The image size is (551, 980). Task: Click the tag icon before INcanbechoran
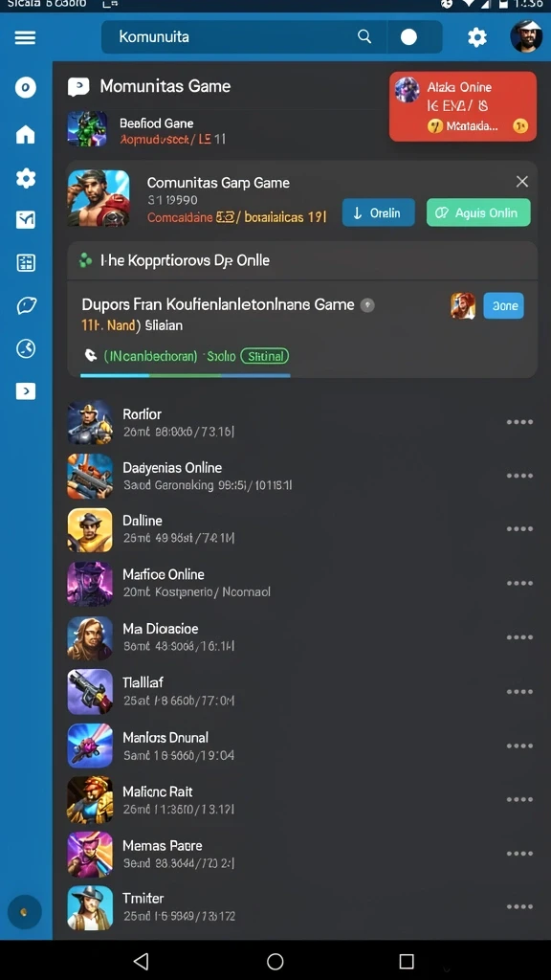[91, 356]
